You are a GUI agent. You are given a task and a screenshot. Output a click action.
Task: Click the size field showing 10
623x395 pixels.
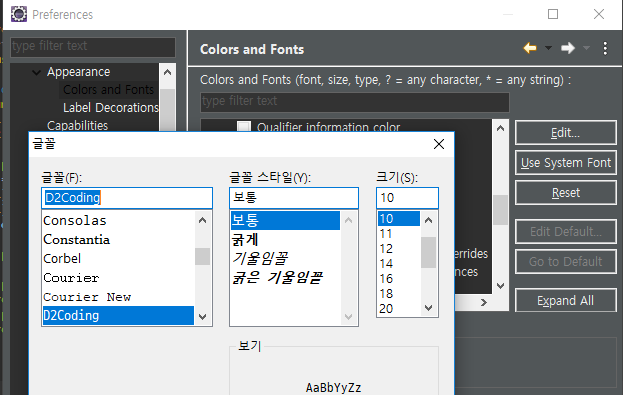pyautogui.click(x=407, y=198)
